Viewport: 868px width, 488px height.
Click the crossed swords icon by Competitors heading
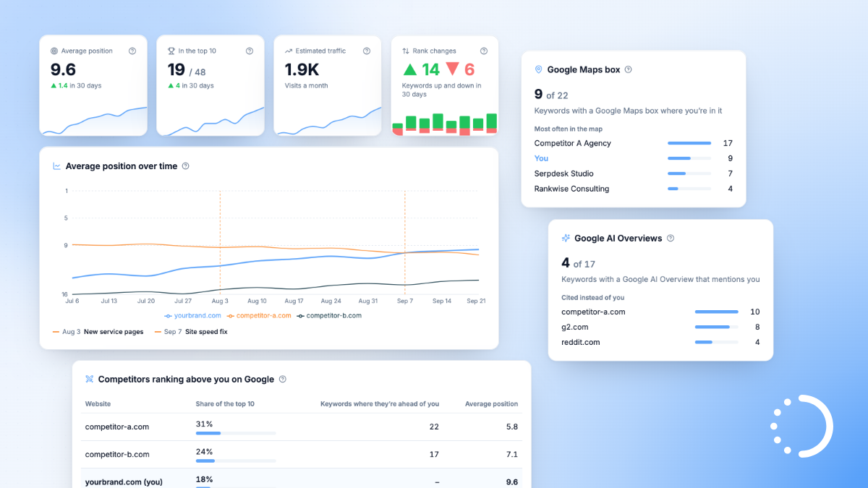pos(90,379)
